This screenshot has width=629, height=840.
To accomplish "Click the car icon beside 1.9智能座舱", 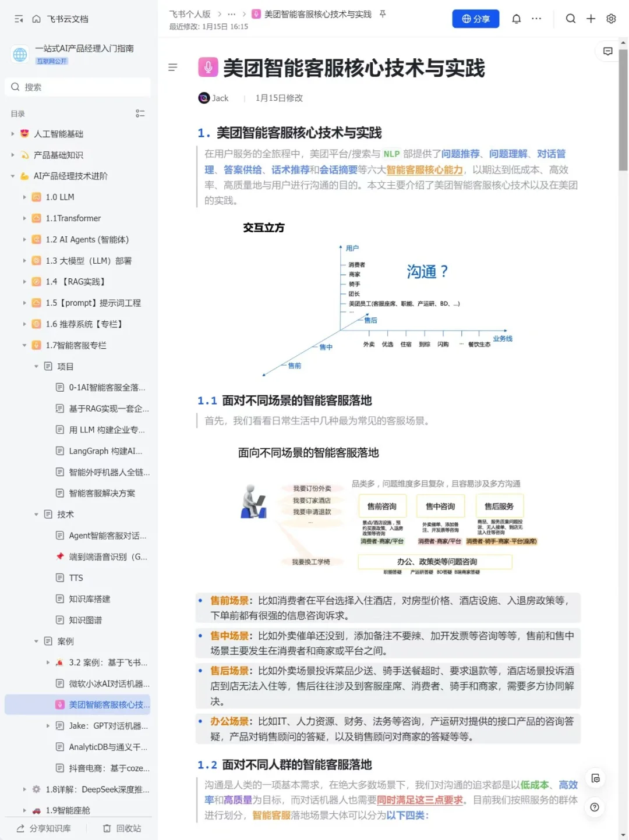I will coord(36,810).
